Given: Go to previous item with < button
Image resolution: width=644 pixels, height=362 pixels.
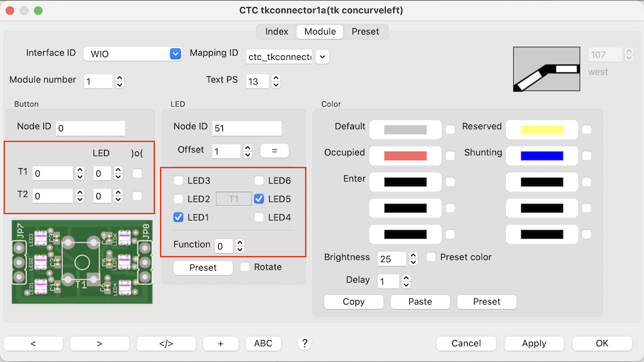Looking at the screenshot, I should [x=33, y=343].
